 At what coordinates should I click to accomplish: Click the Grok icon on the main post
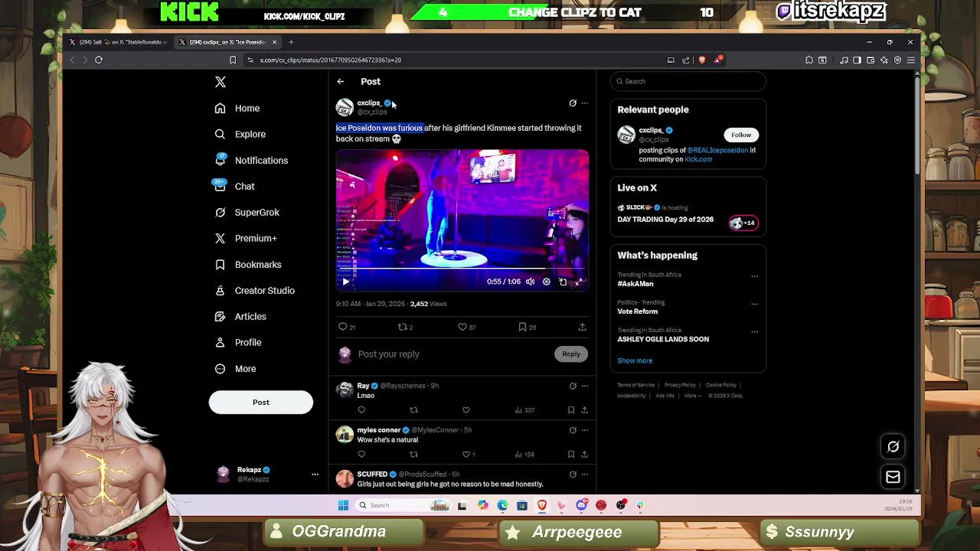coord(573,103)
